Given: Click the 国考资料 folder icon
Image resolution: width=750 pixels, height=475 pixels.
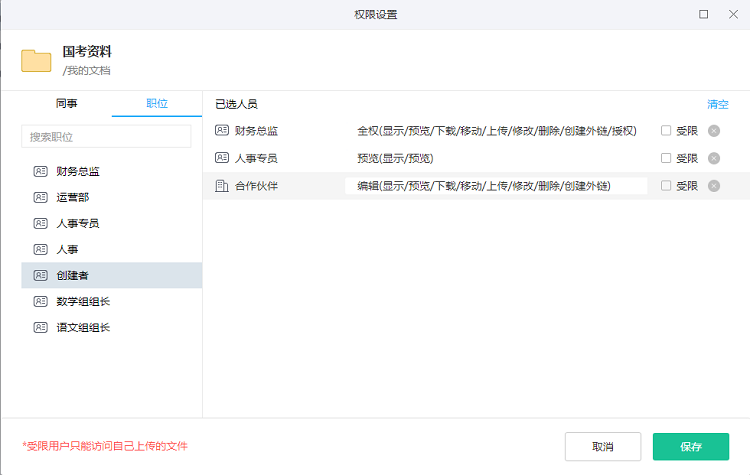Looking at the screenshot, I should [x=36, y=60].
